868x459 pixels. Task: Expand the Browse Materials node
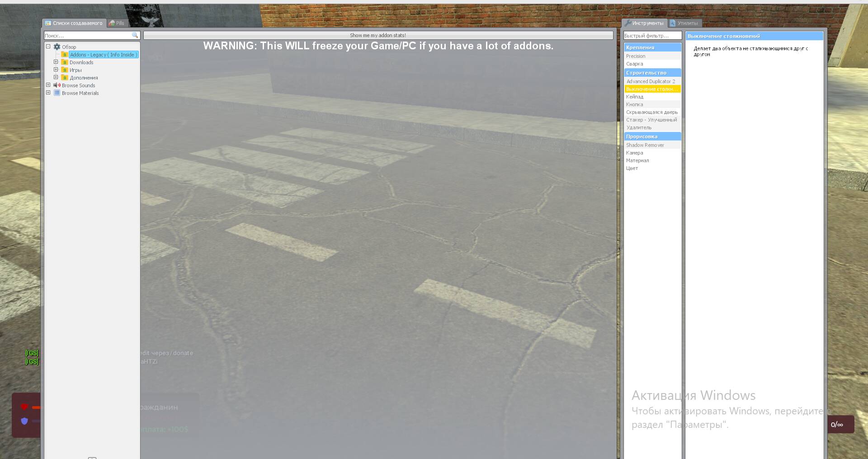(48, 93)
